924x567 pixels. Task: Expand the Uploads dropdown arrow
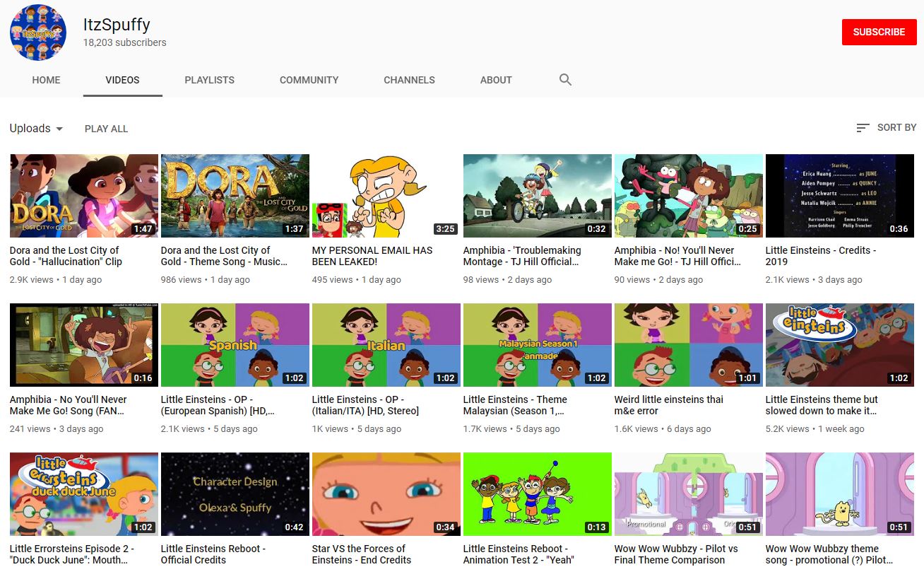click(59, 129)
